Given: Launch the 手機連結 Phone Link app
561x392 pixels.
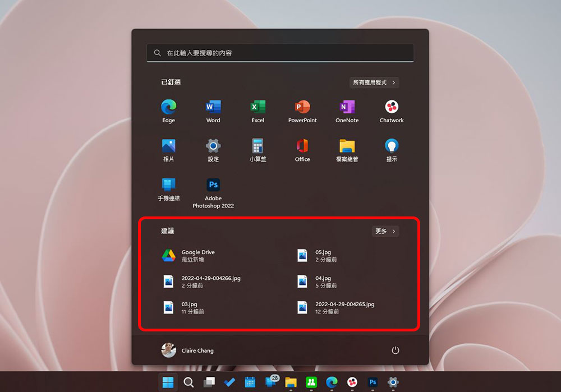Looking at the screenshot, I should tap(168, 189).
